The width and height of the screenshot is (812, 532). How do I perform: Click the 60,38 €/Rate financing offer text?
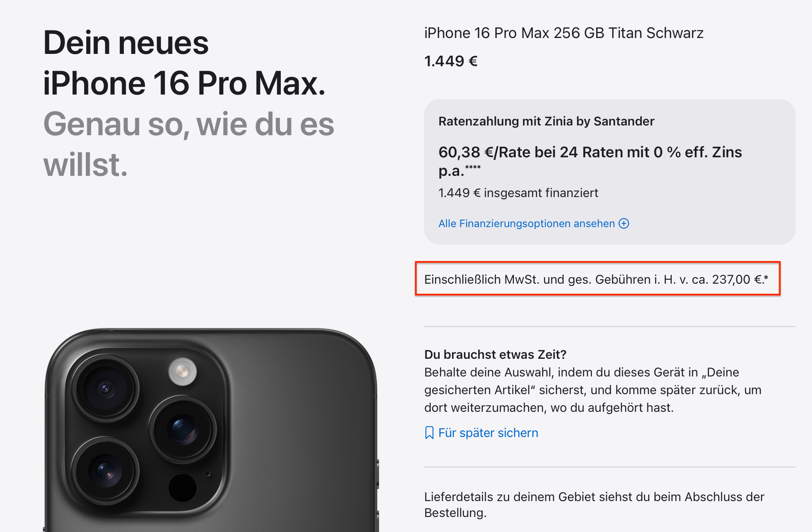590,161
